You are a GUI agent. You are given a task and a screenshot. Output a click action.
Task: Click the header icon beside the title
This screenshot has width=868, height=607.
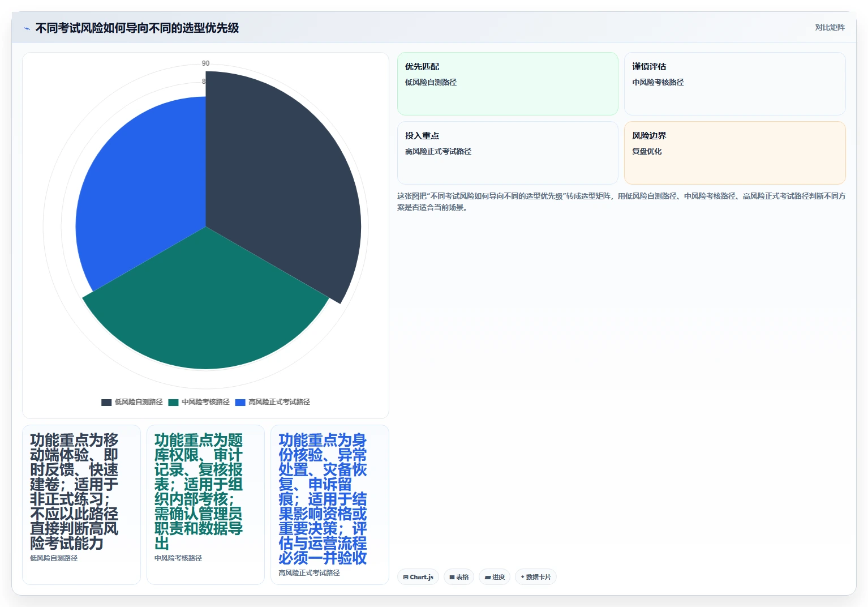click(x=27, y=28)
